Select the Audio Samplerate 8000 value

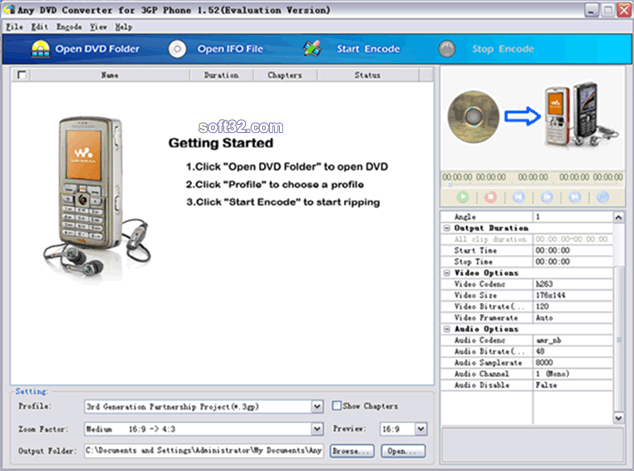pos(573,363)
